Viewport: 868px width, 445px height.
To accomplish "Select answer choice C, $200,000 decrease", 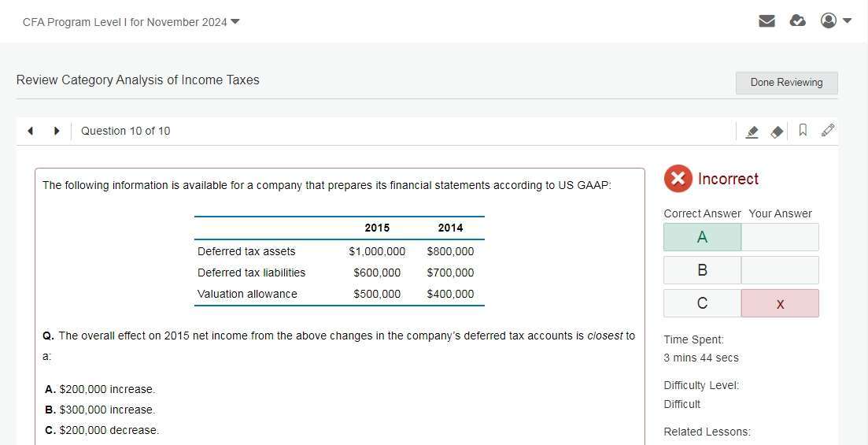I will click(102, 430).
